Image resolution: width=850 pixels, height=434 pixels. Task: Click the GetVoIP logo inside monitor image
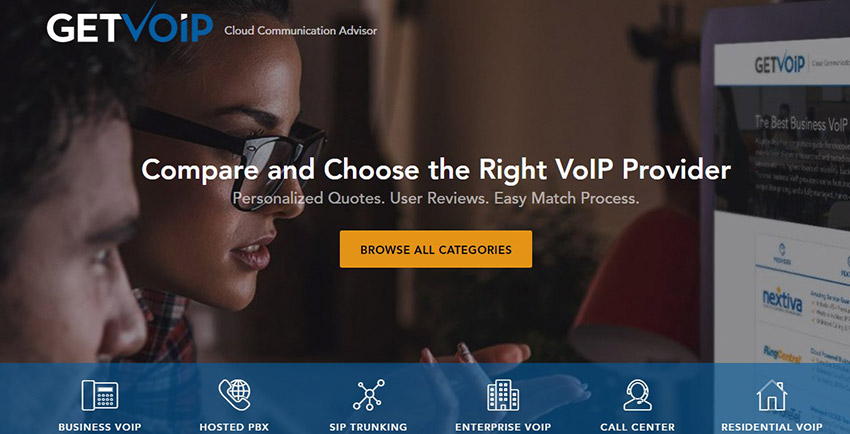(x=778, y=64)
